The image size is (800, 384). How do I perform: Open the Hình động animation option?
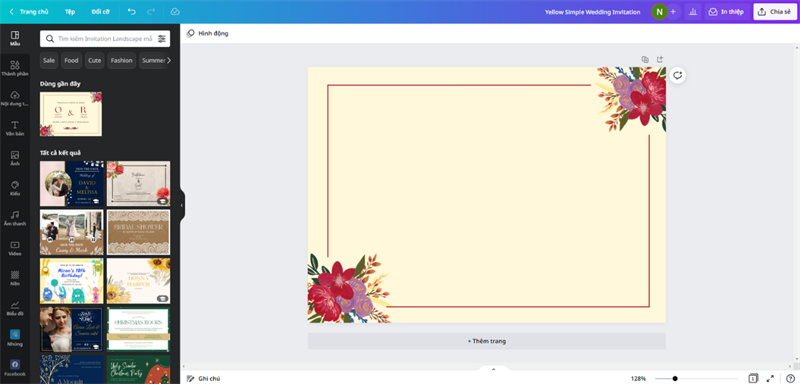coord(208,33)
